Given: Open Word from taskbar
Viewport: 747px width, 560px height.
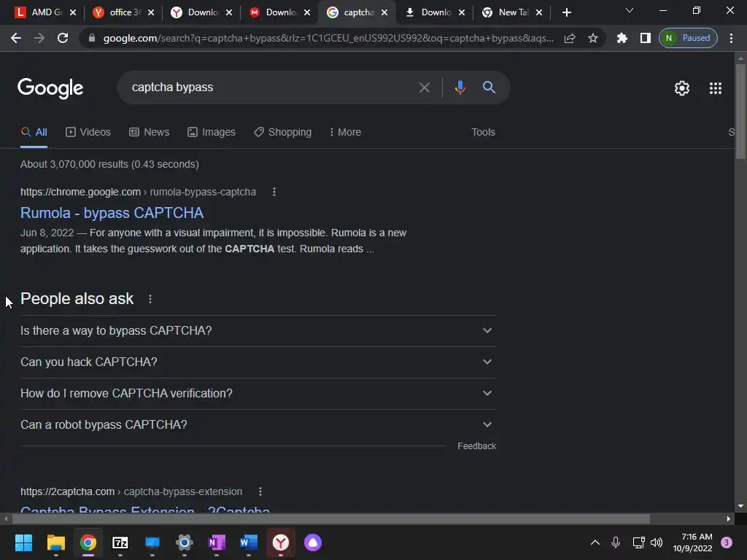Looking at the screenshot, I should pos(249,542).
